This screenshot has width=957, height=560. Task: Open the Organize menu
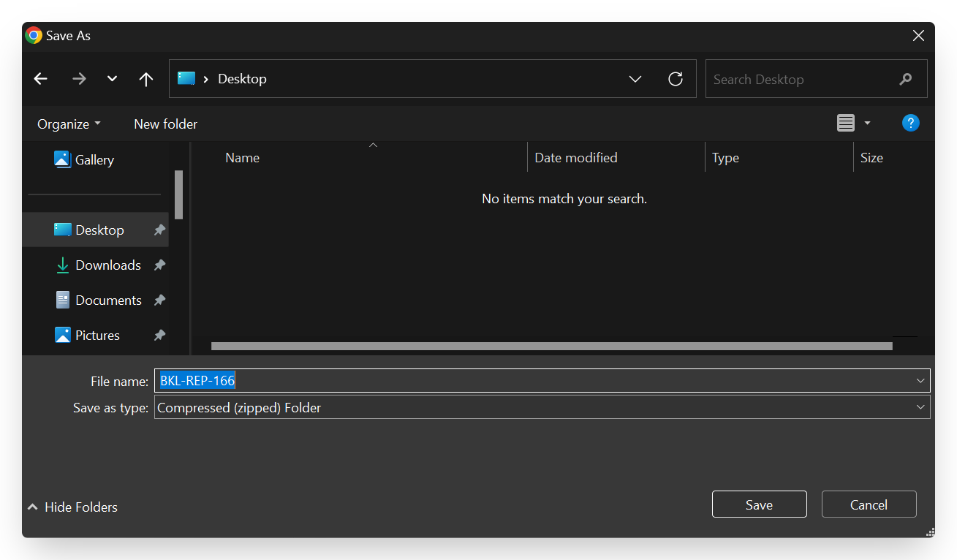(69, 124)
